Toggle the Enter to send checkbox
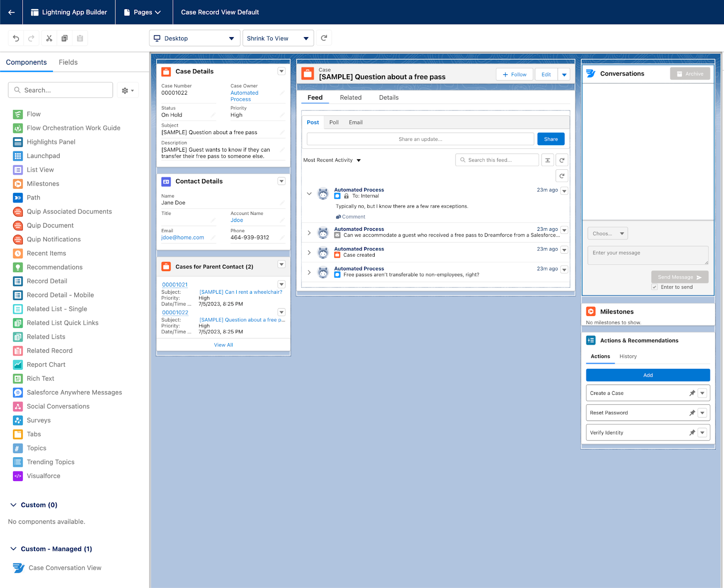Viewport: 724px width, 588px height. click(654, 287)
